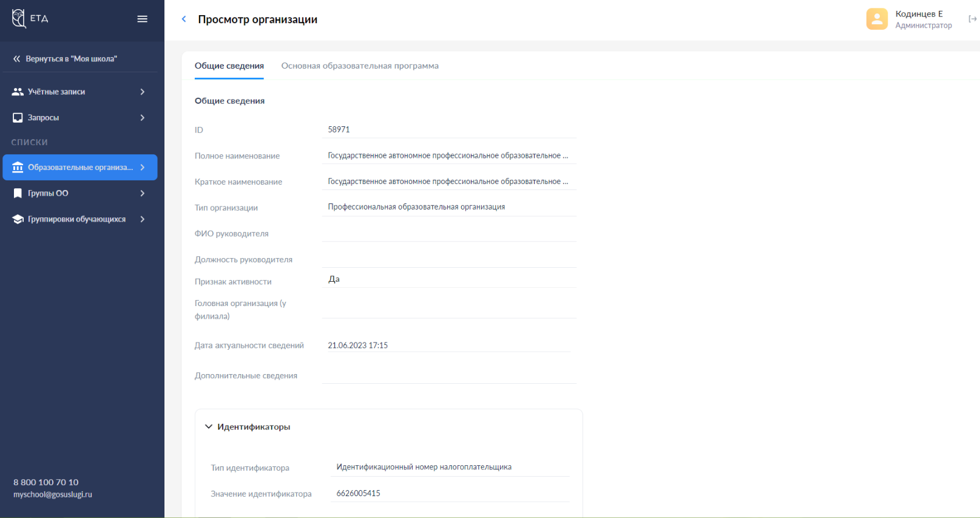Viewport: 980px width, 518px height.
Task: Open Группировки обучающихся menu item
Action: pos(80,219)
